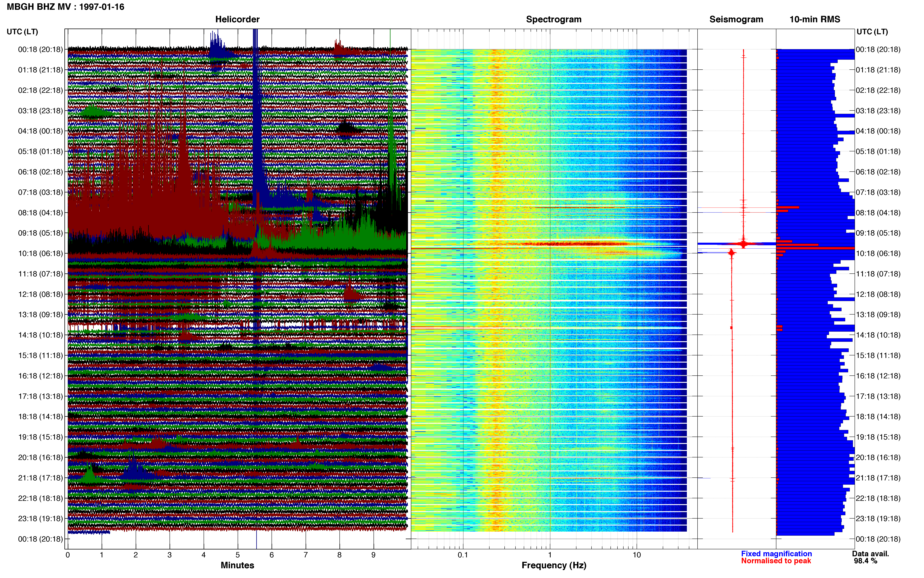The image size is (924, 578).
Task: Click left time label 23:18 (19:18)
Action: tap(41, 519)
